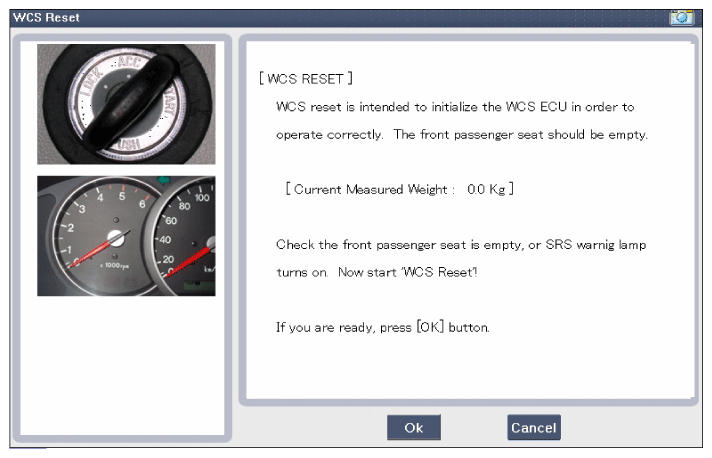Click the black ignition key handle
The image size is (712, 458).
(x=131, y=103)
